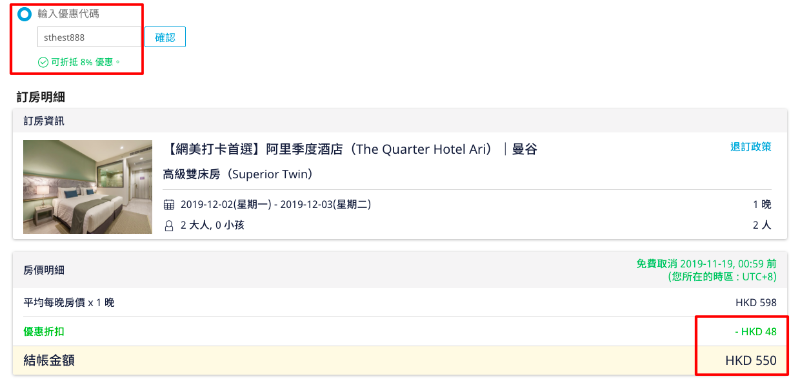Click the 2 大人, 0 小孩 guest count
This screenshot has height=385, width=800.
point(212,225)
